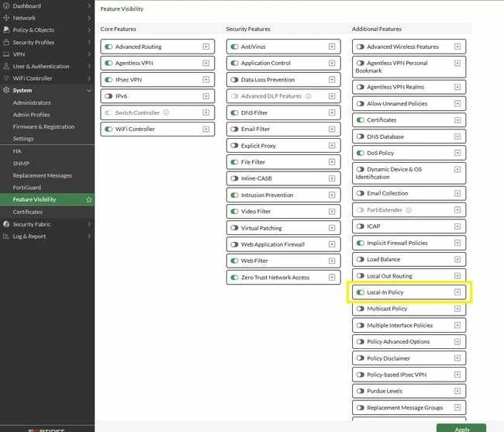
Task: Enable the Web Application Firewall toggle
Action: pyautogui.click(x=234, y=244)
